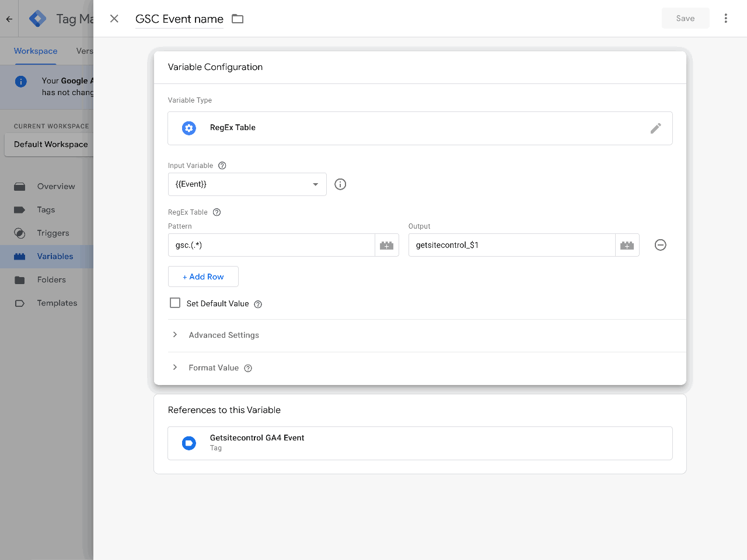This screenshot has width=747, height=560.
Task: Open the {{Event}} Input Variable dropdown
Action: (x=247, y=184)
